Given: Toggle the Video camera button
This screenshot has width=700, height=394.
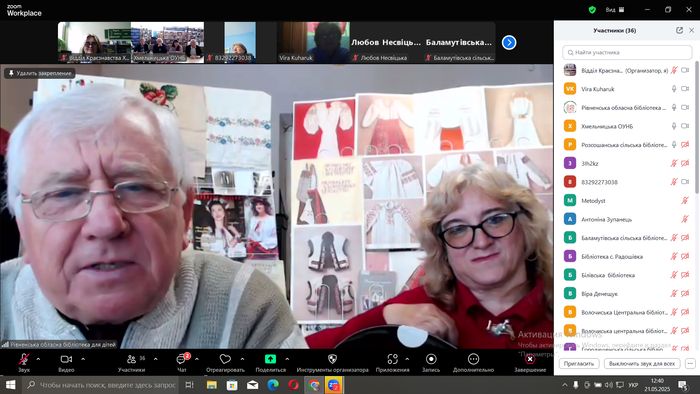Looking at the screenshot, I should (66, 359).
